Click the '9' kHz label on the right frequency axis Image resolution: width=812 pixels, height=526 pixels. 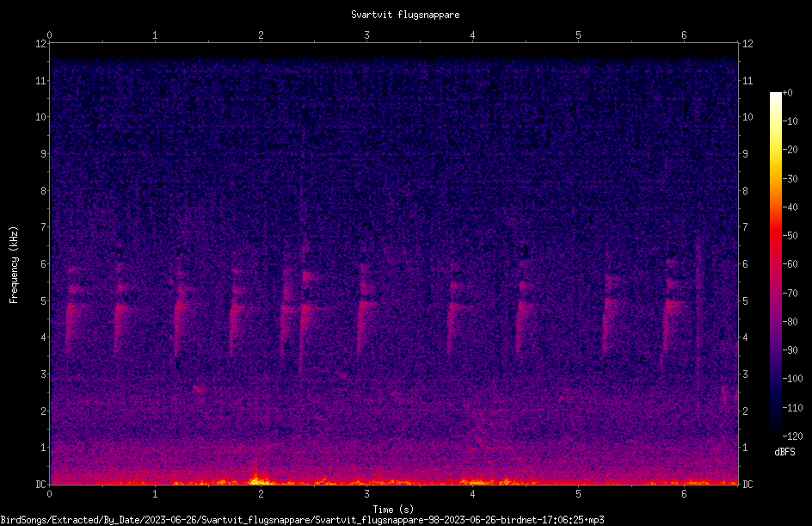pos(745,154)
